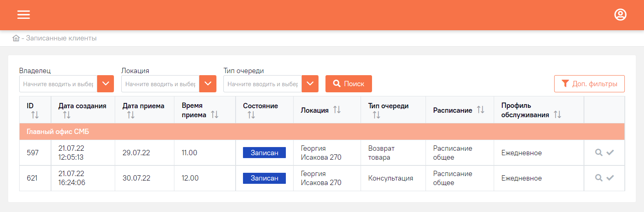Click the Поиск search button
644x212 pixels.
pyautogui.click(x=349, y=84)
